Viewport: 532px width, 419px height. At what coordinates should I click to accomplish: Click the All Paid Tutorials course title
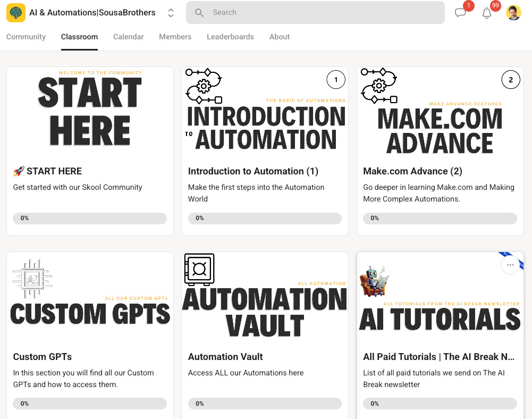438,357
